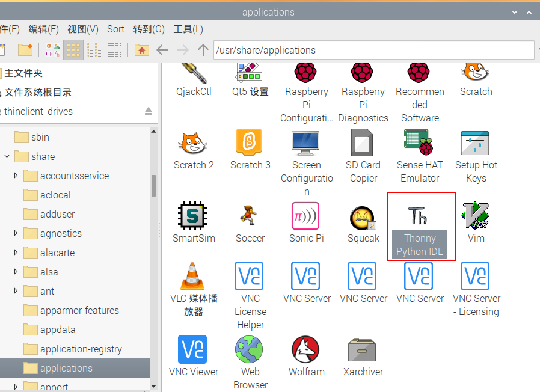540x392 pixels.
Task: Select the Xarchiver application icon
Action: (362, 349)
